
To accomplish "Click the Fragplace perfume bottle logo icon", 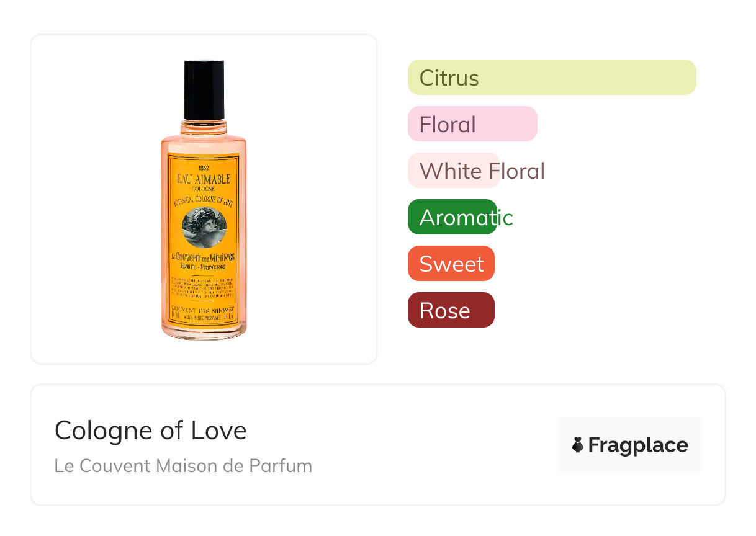I will click(x=578, y=445).
